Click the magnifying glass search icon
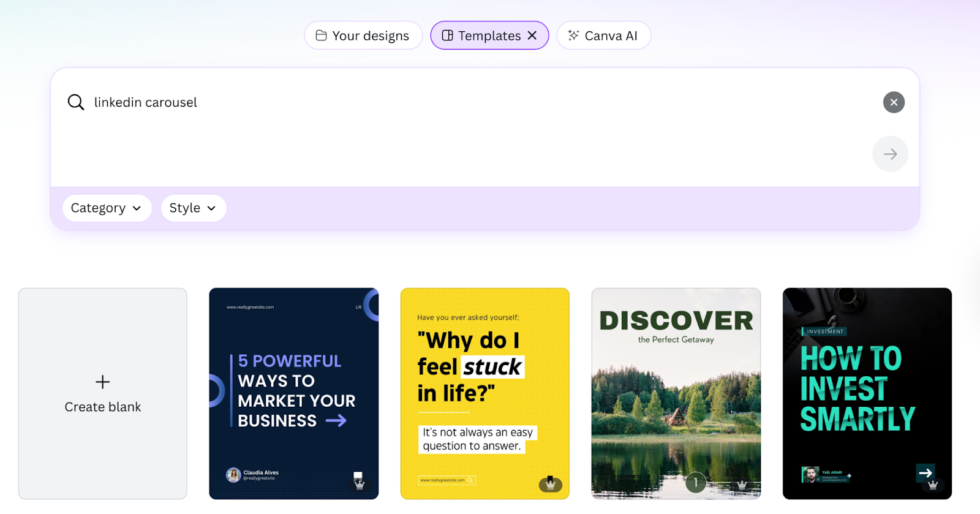 tap(76, 102)
